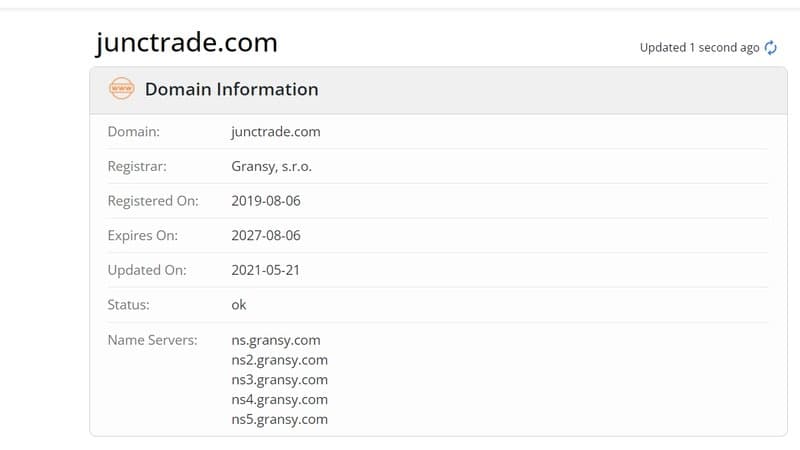The width and height of the screenshot is (800, 450).
Task: Click the registrar Gransy, s.r.o.
Action: [x=271, y=166]
